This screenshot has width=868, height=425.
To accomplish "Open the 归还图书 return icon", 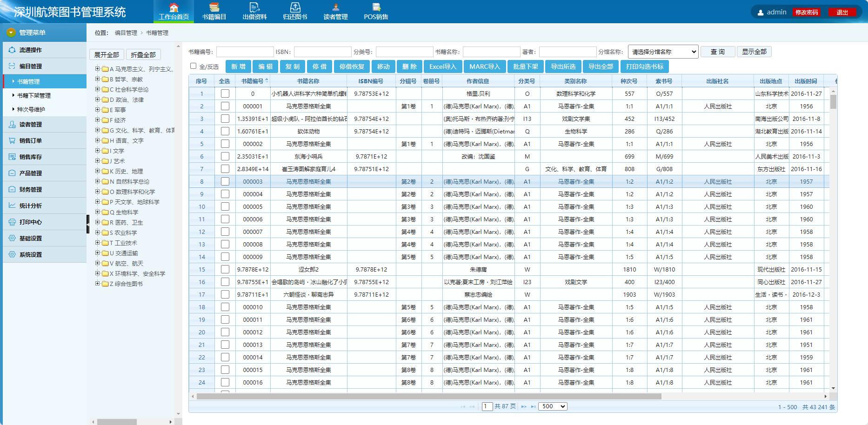I will point(295,7).
